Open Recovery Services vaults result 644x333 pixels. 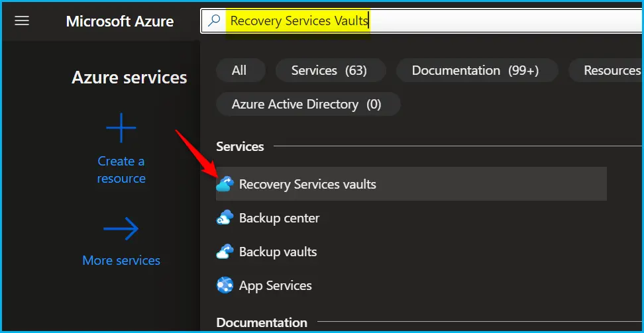point(411,184)
